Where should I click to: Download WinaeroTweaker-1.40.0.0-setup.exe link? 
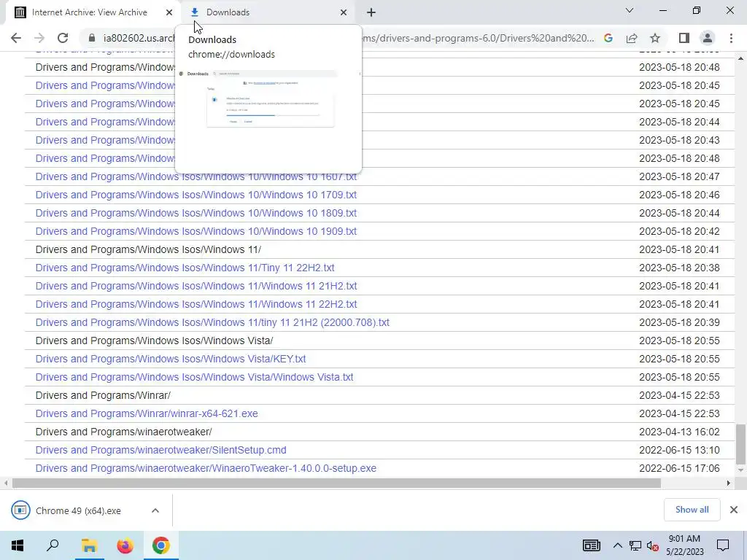tap(206, 468)
